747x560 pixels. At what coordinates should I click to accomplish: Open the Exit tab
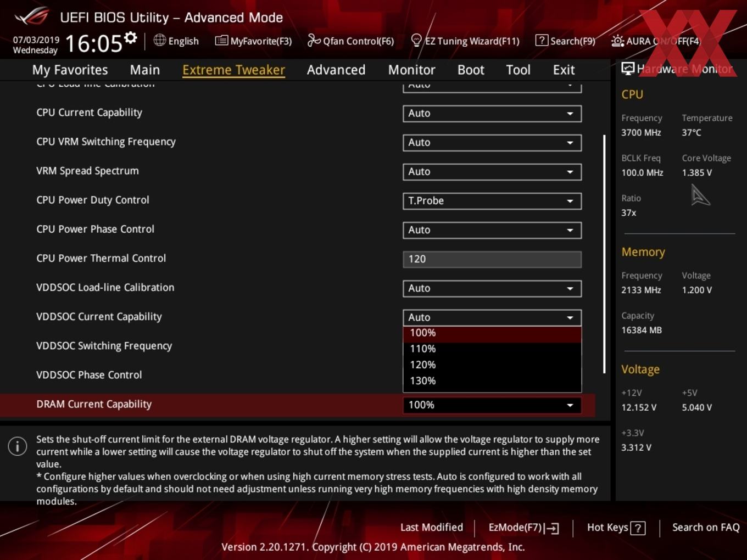[564, 70]
